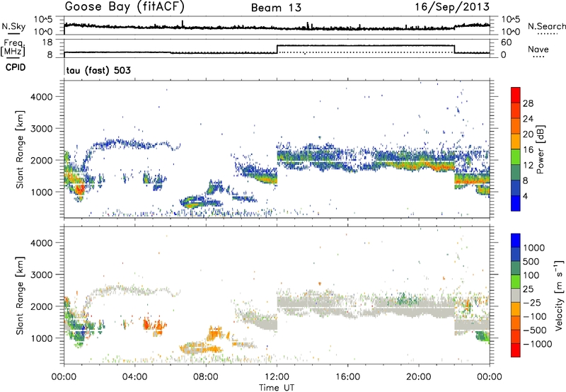The height and width of the screenshot is (392, 566).
Task: Click the red bottom of the Velocity color bar
Action: coord(516,350)
